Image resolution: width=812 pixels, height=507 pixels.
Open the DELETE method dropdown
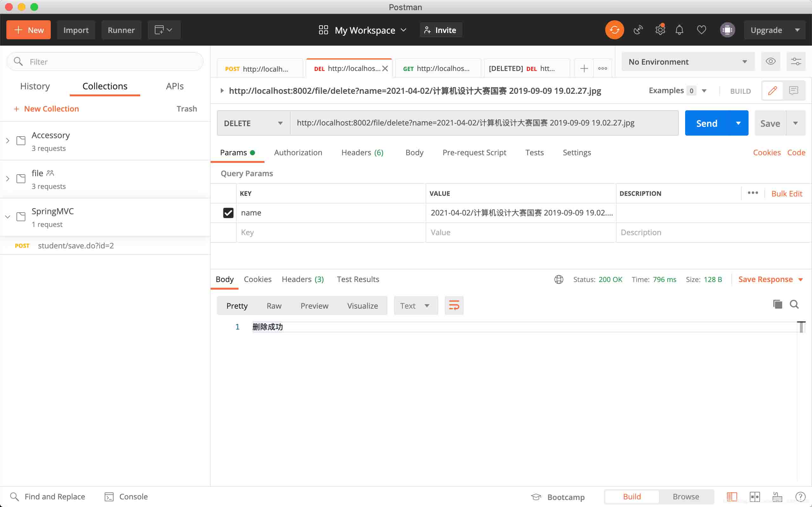tap(254, 123)
